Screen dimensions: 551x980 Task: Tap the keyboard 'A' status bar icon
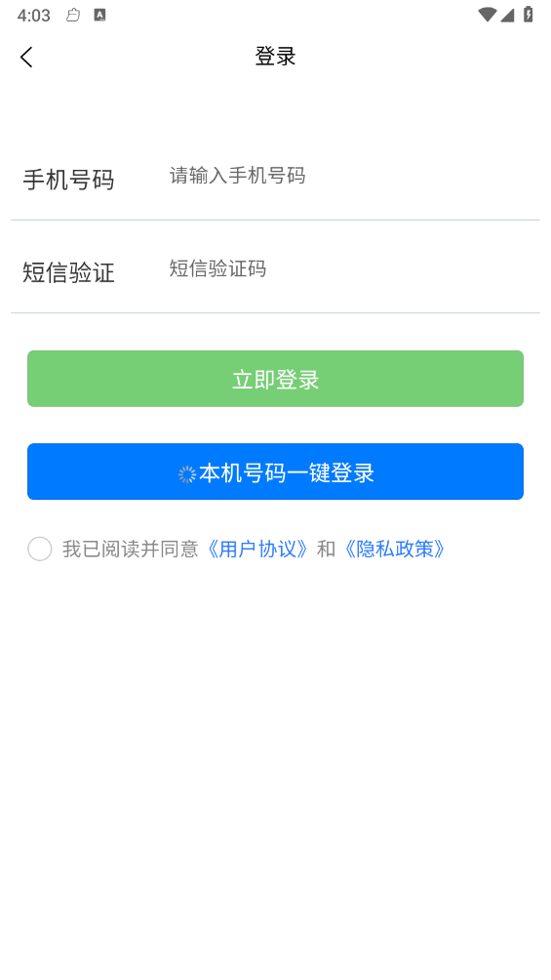click(99, 15)
